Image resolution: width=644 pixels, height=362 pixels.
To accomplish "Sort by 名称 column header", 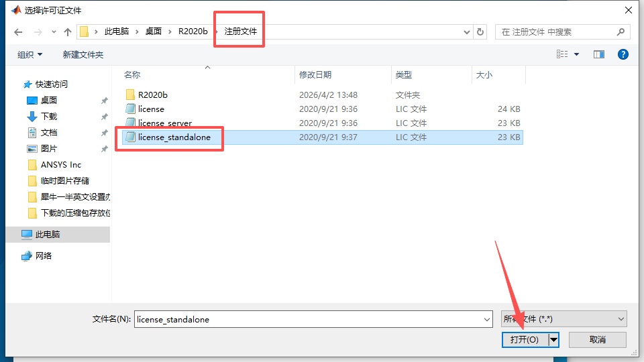I will point(132,74).
